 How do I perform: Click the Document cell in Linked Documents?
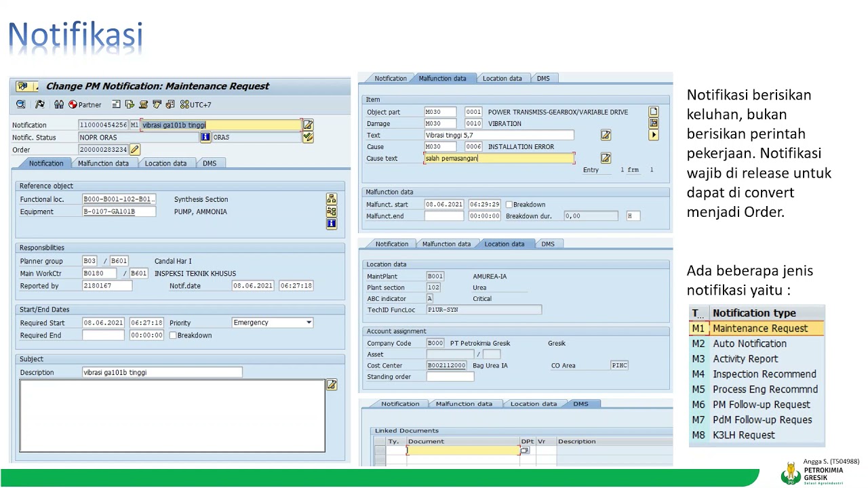(x=463, y=450)
